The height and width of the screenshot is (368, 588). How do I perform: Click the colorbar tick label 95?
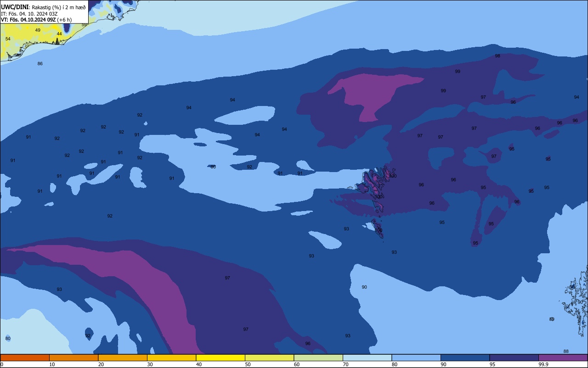click(x=492, y=364)
